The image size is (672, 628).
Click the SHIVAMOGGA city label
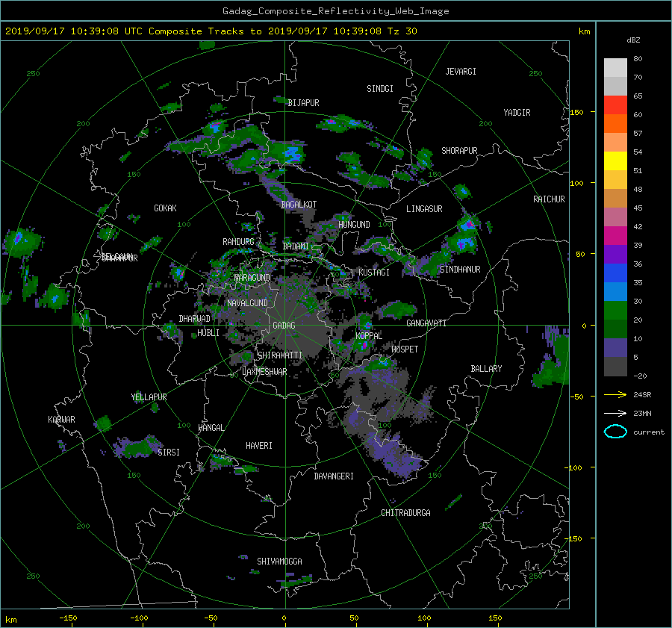tap(279, 562)
